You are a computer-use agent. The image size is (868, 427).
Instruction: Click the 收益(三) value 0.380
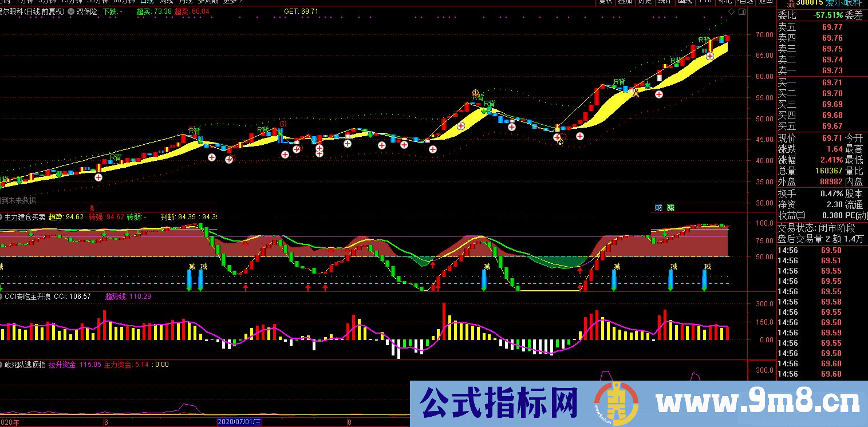pos(831,215)
